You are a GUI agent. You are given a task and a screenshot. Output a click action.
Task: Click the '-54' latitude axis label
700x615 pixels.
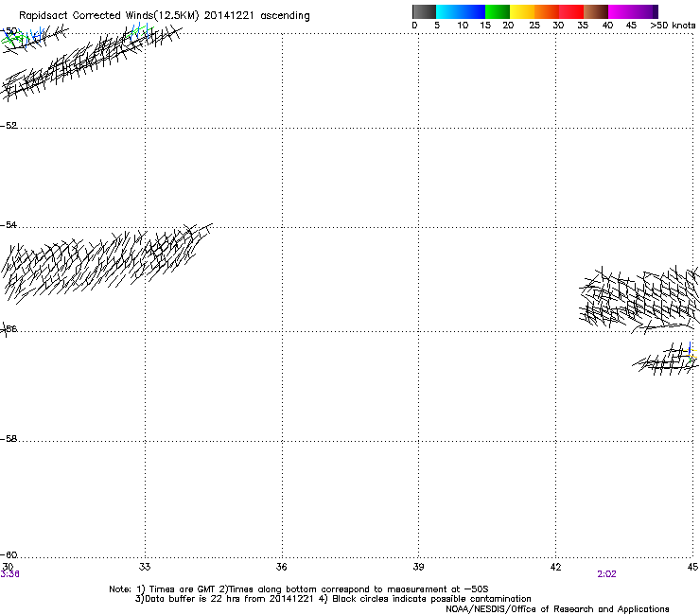(9, 224)
